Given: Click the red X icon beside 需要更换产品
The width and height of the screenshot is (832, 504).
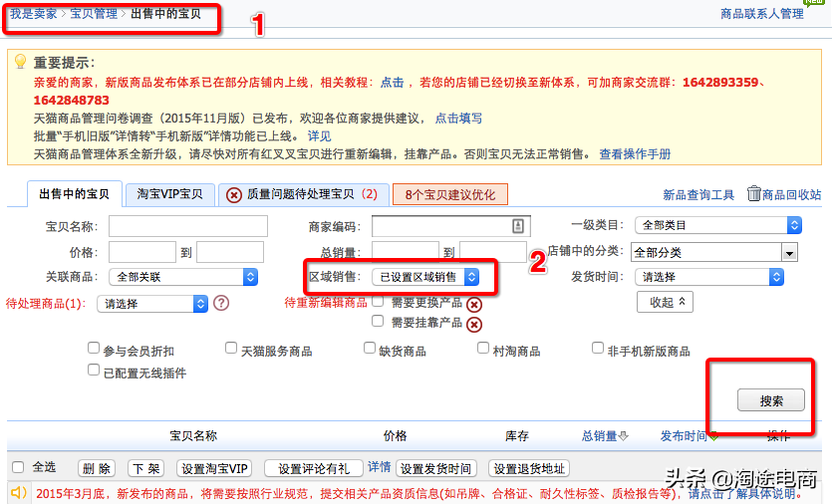Looking at the screenshot, I should (x=474, y=305).
